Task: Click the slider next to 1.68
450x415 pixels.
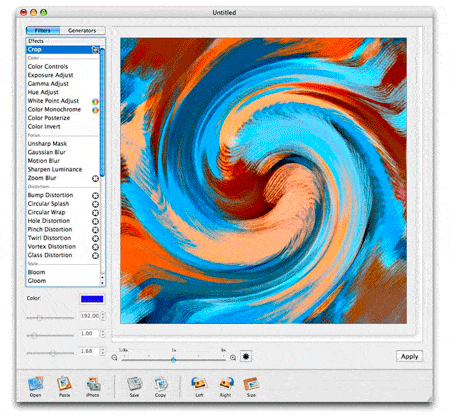Action: (50, 353)
